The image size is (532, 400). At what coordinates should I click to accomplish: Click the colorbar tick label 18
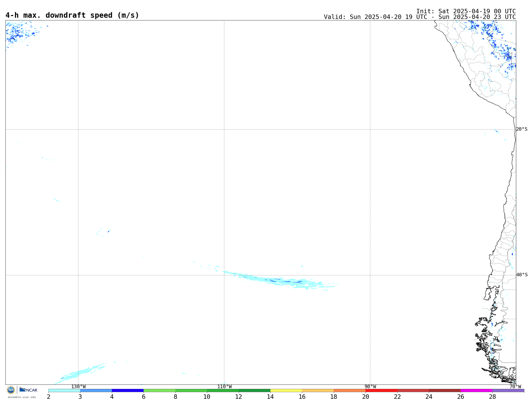coord(334,397)
